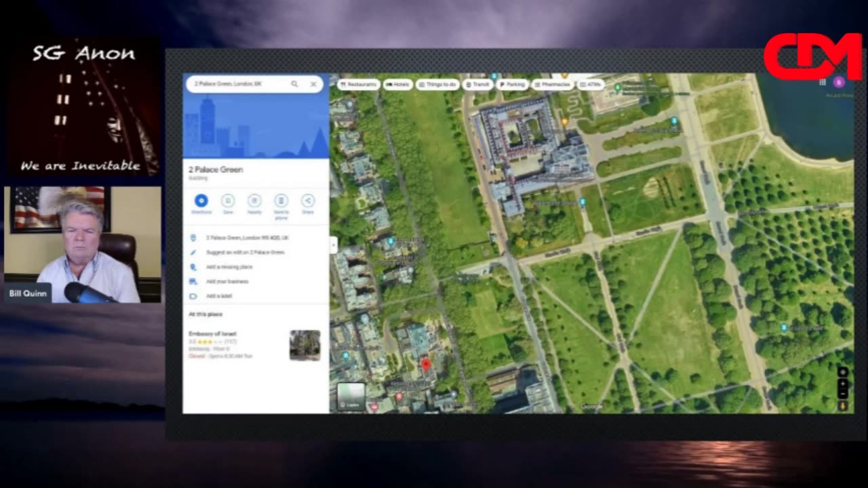Click Suggest an edit on 2 Palace Green
868x488 pixels.
point(255,252)
